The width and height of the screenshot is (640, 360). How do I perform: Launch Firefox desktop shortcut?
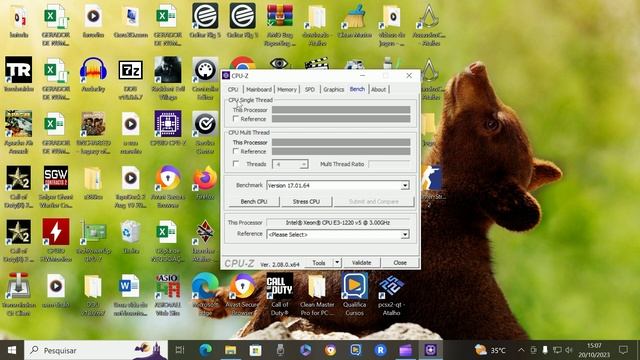pyautogui.click(x=205, y=182)
